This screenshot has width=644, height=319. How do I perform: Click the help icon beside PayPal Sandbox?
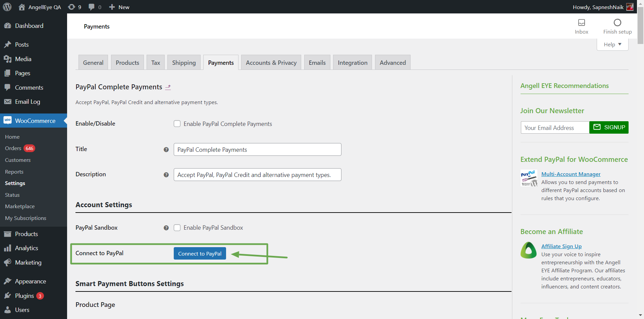[x=166, y=228]
